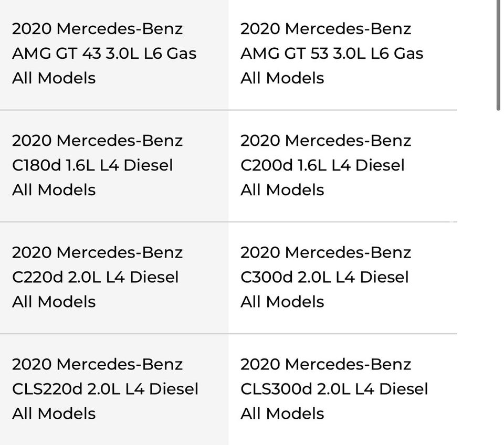Click '2020 Mercedes-Benz' above AMG GT 53
Viewport: 504px width, 445px height.
click(325, 28)
